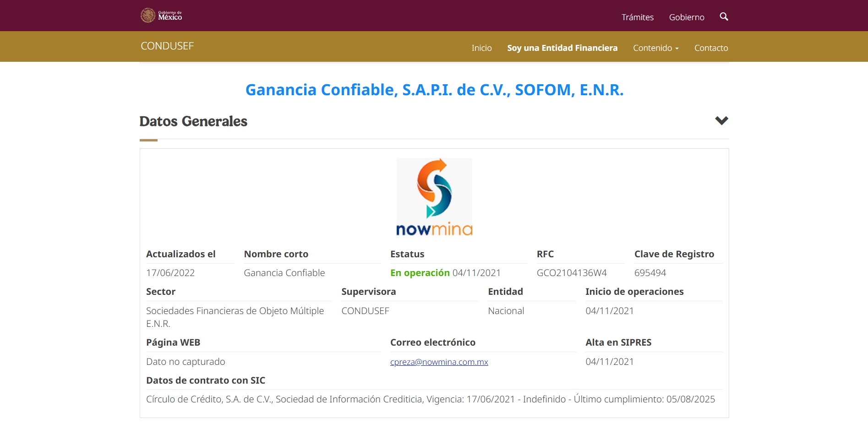868x423 pixels.
Task: Click the Sector label
Action: coord(161,292)
